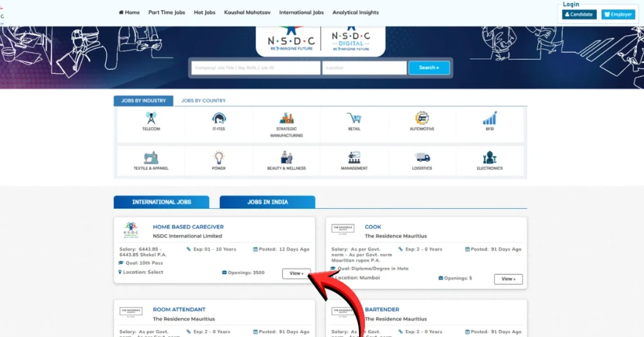Focus the Location search field
Image resolution: width=644 pixels, height=337 pixels.
click(364, 68)
